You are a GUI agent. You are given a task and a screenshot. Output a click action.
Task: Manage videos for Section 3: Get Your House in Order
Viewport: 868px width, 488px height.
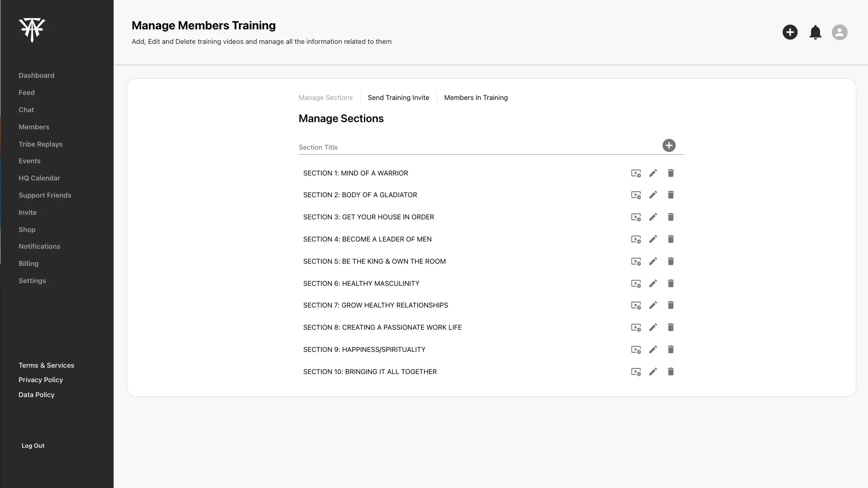click(x=636, y=217)
